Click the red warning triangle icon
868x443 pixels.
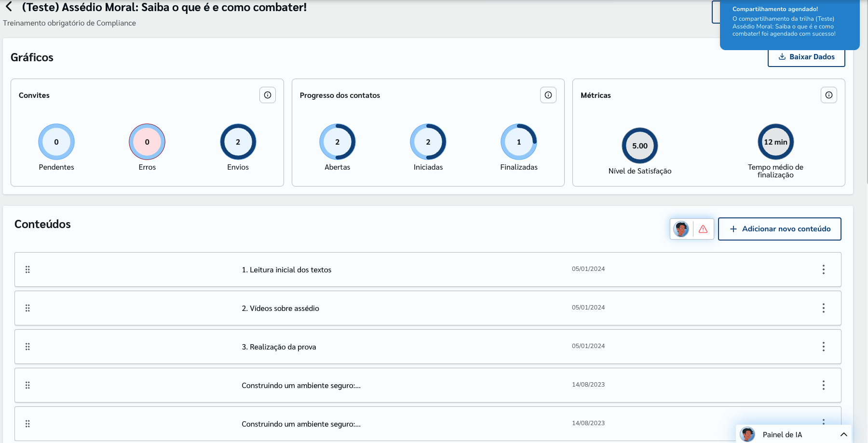coord(703,229)
